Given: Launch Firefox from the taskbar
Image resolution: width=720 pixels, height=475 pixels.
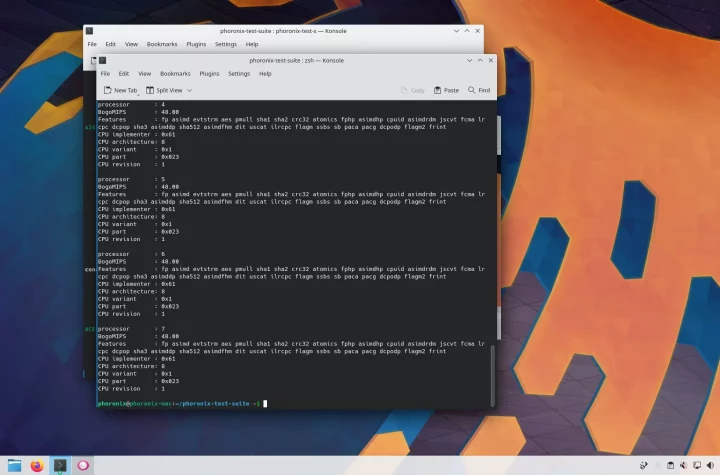Looking at the screenshot, I should [x=37, y=465].
